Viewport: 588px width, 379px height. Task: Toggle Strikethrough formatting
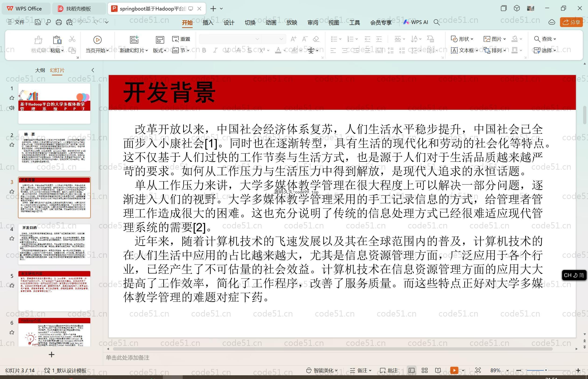[238, 50]
